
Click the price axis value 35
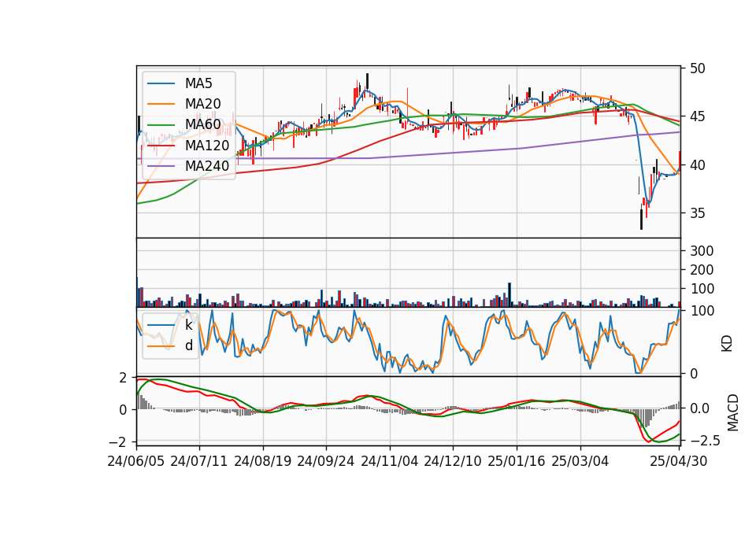point(697,213)
